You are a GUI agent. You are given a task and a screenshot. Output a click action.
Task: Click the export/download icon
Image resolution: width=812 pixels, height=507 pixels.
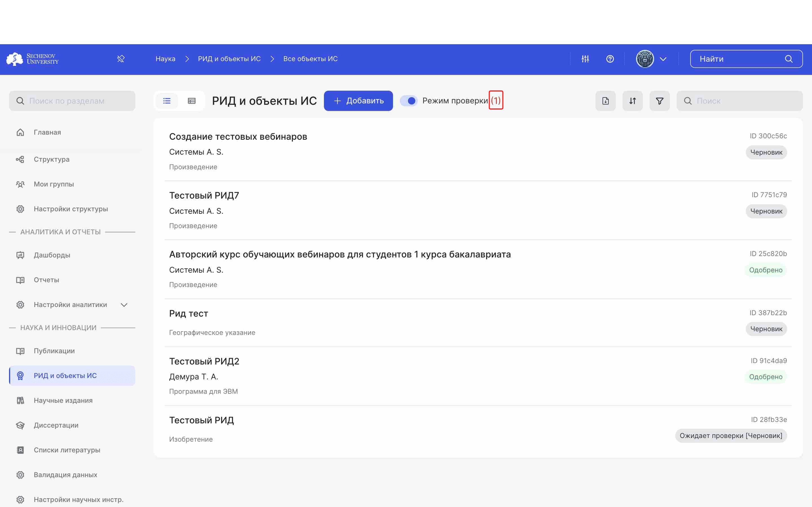(x=605, y=101)
